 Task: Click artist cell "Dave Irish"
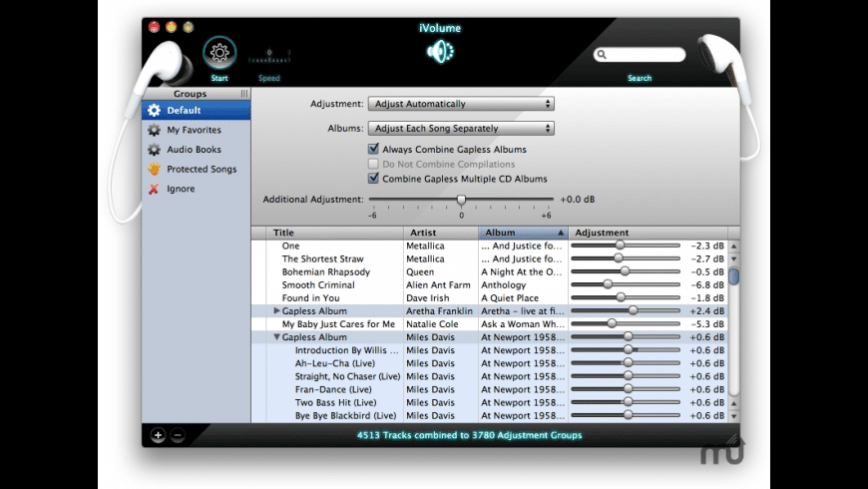click(x=427, y=298)
